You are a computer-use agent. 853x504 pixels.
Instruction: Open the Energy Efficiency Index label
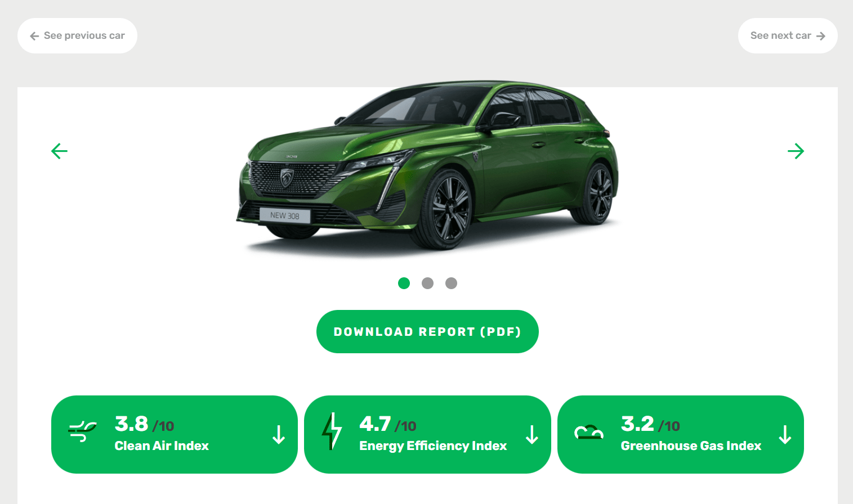point(433,446)
